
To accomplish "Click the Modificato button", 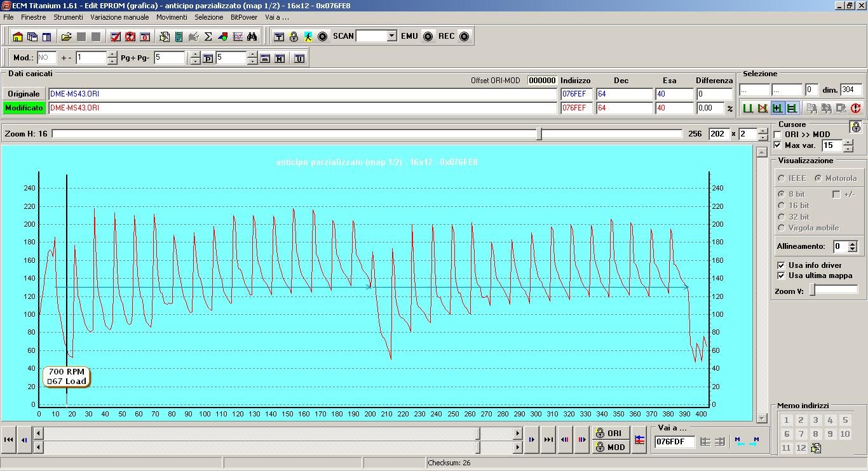I will (24, 108).
